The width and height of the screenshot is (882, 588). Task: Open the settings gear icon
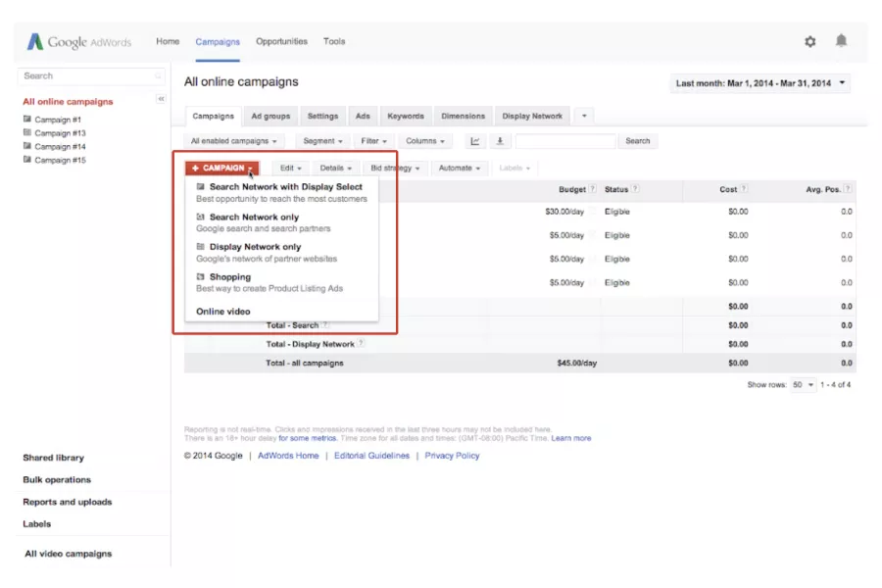click(x=809, y=41)
